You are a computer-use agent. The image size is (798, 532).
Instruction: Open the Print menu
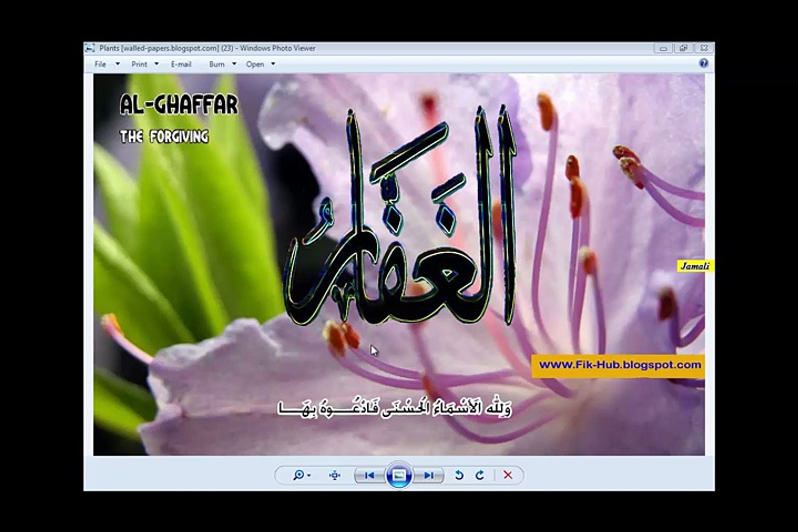(x=139, y=64)
